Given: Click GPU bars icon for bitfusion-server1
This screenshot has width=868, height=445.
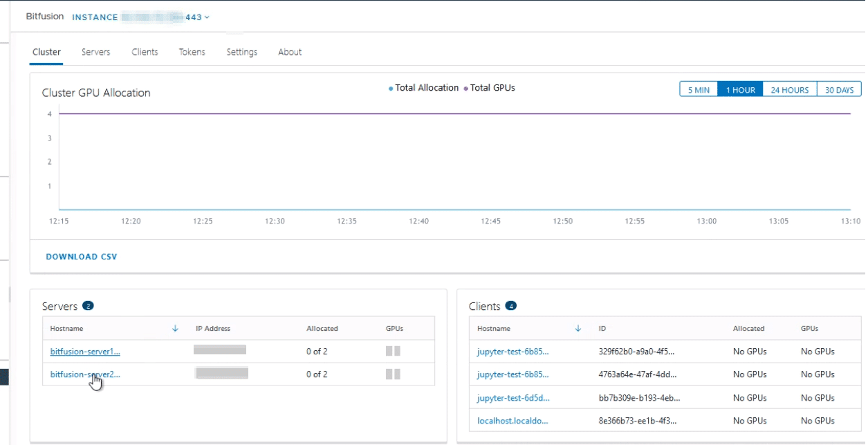Looking at the screenshot, I should (x=393, y=351).
